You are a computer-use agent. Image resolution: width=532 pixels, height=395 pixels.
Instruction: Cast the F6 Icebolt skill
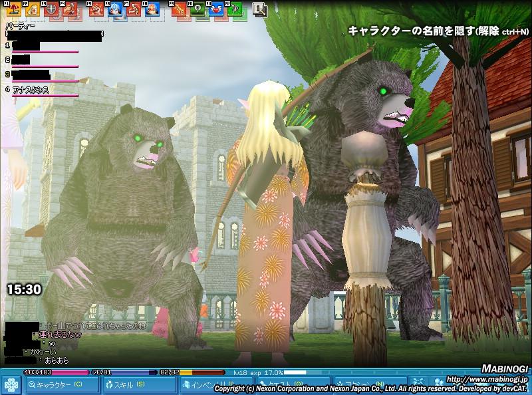pos(115,9)
